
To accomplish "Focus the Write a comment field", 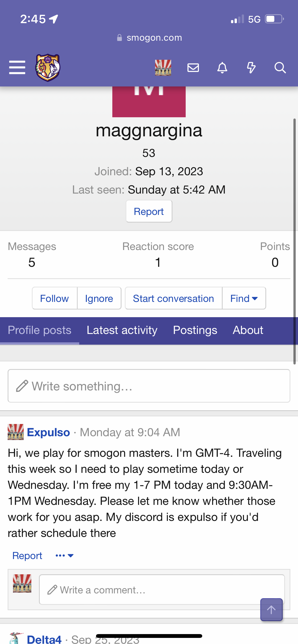I will pos(162,590).
